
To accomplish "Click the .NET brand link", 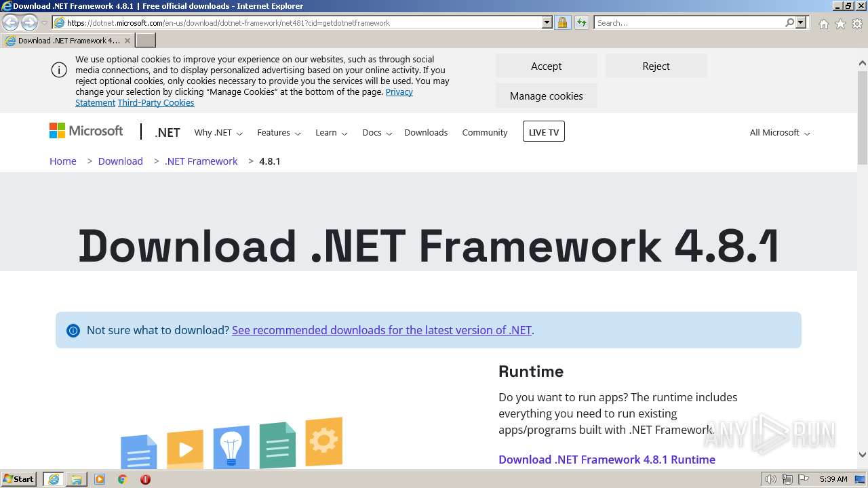I will tap(167, 133).
